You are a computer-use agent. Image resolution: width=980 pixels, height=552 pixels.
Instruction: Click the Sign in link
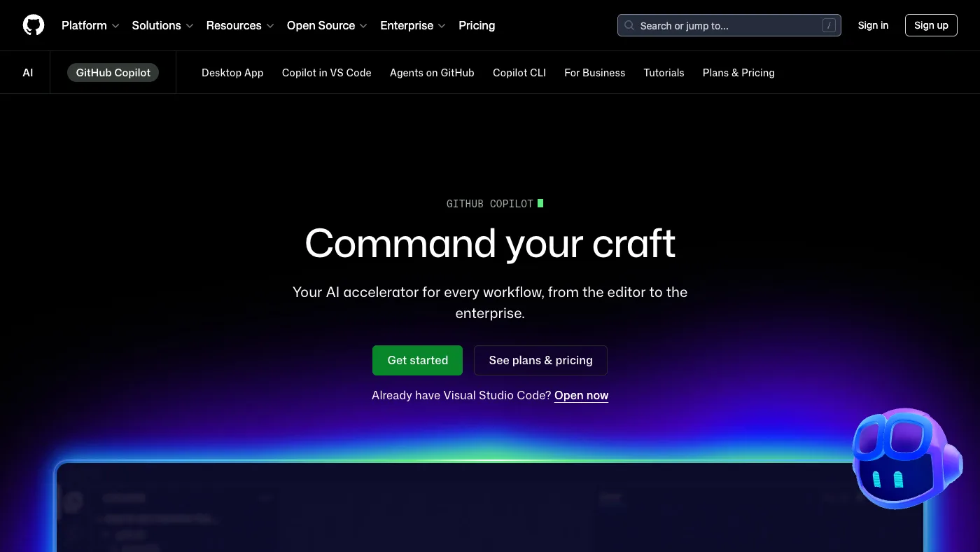coord(873,25)
